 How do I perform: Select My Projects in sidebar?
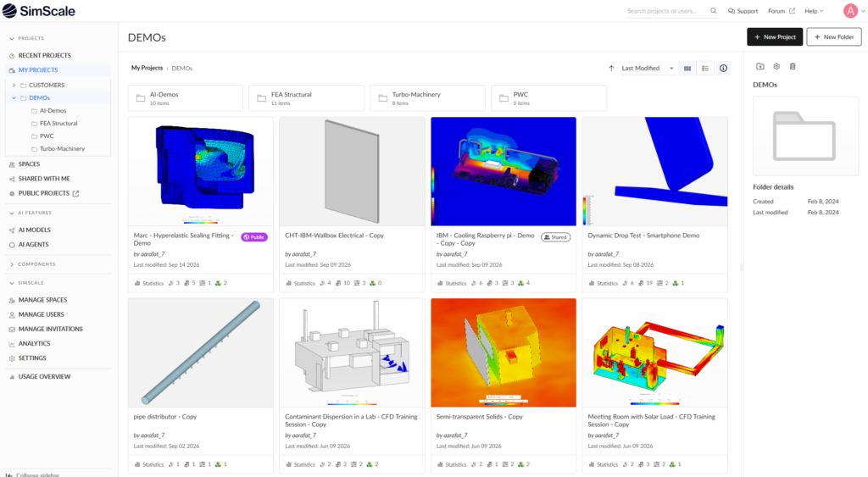coord(38,70)
